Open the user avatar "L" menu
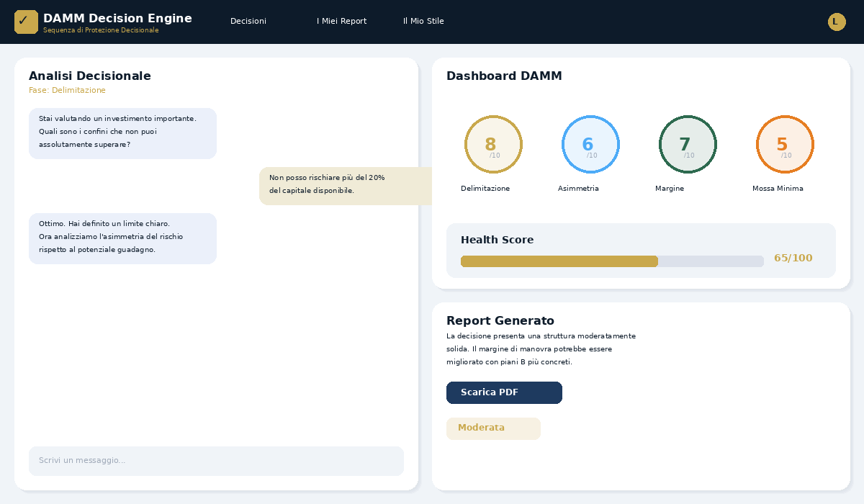This screenshot has height=504, width=864. coord(837,22)
